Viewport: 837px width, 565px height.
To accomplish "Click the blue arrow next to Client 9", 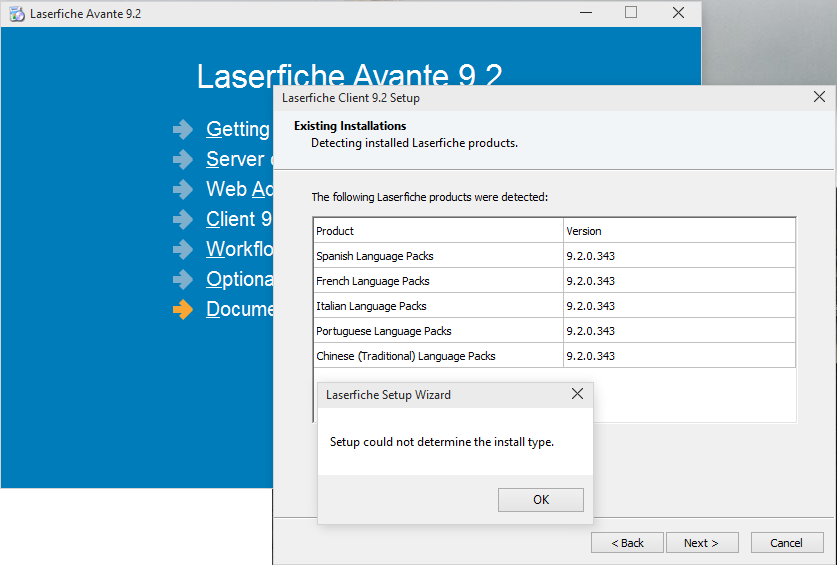I will point(183,220).
